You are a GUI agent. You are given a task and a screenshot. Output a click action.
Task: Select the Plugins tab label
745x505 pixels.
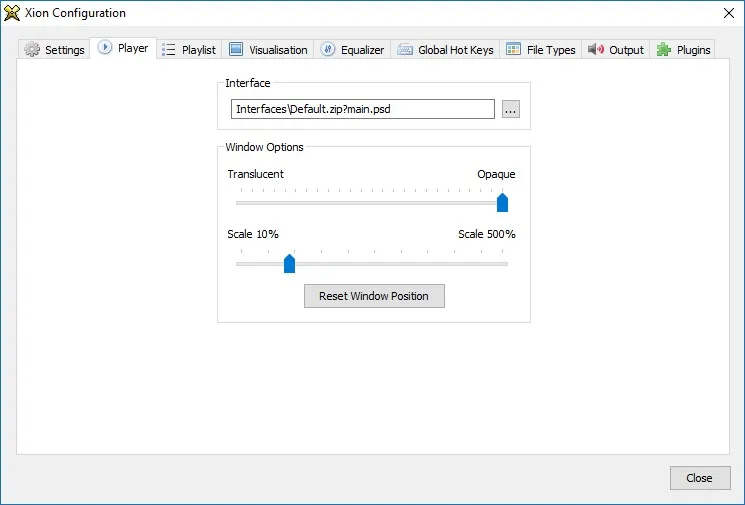(693, 50)
